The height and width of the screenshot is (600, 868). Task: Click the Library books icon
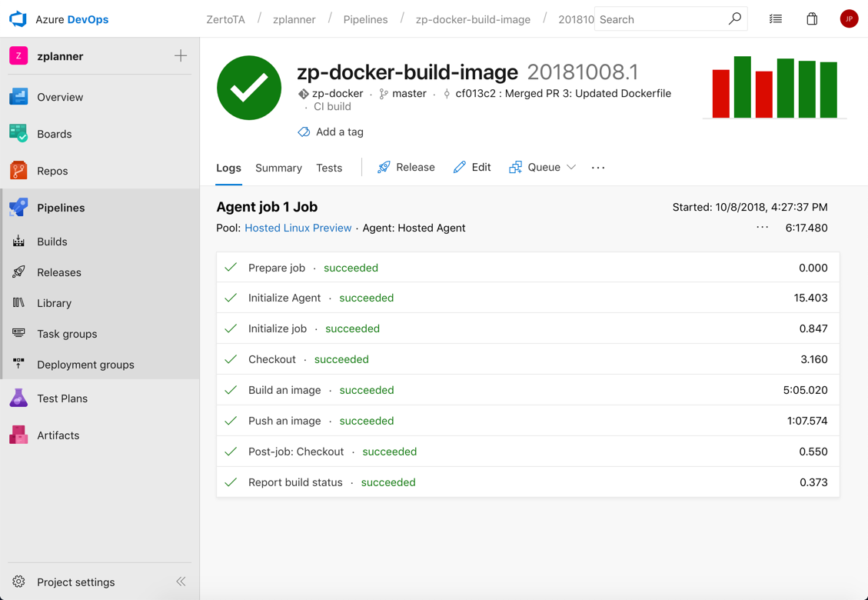18,302
